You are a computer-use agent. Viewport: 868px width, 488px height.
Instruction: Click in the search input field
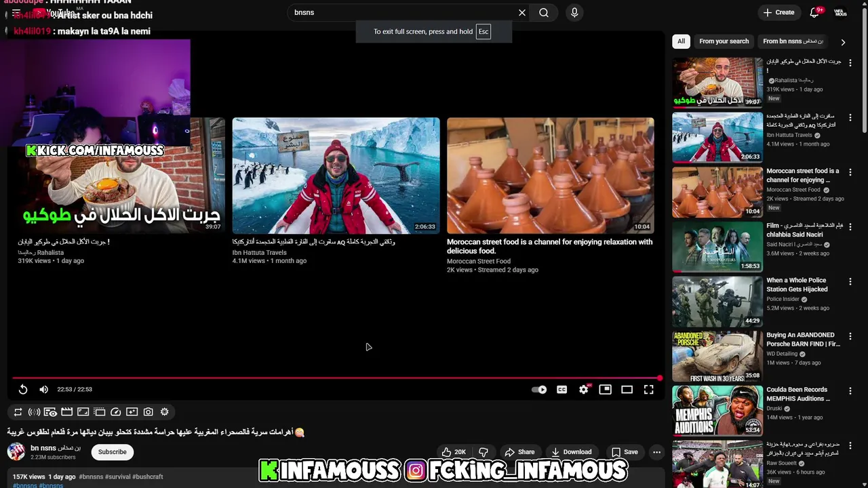(x=403, y=12)
